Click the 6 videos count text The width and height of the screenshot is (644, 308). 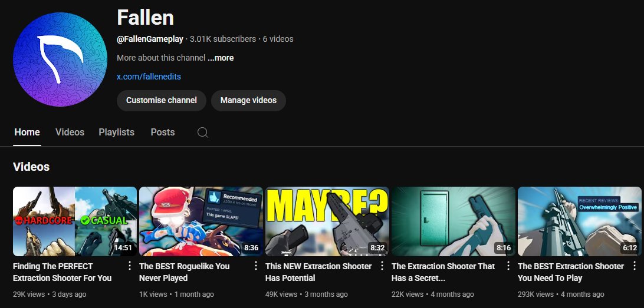tap(278, 39)
